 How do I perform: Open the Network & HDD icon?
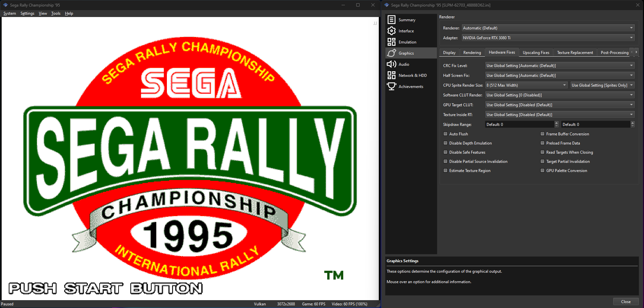pyautogui.click(x=391, y=75)
